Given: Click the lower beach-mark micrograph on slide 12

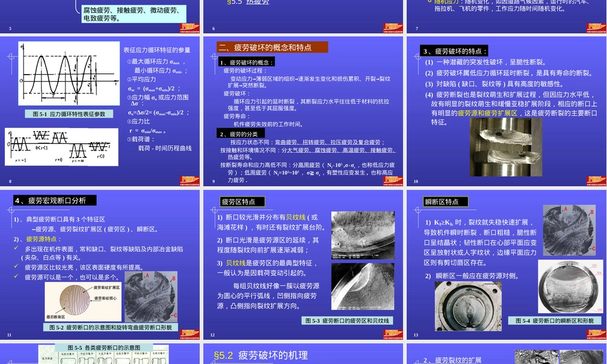Looking at the screenshot, I should [363, 286].
